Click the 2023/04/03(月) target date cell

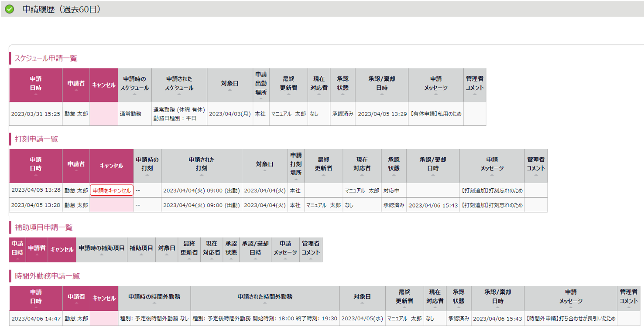click(230, 114)
